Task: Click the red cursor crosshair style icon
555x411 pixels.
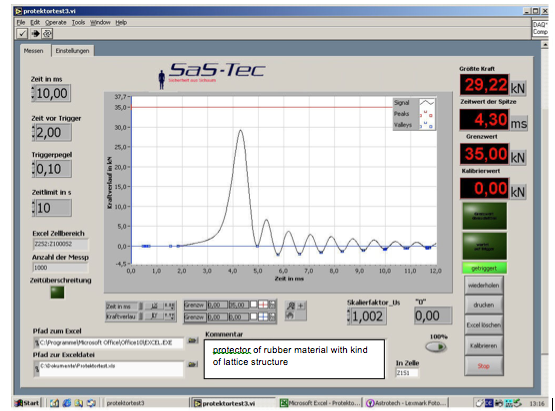Action: (263, 305)
